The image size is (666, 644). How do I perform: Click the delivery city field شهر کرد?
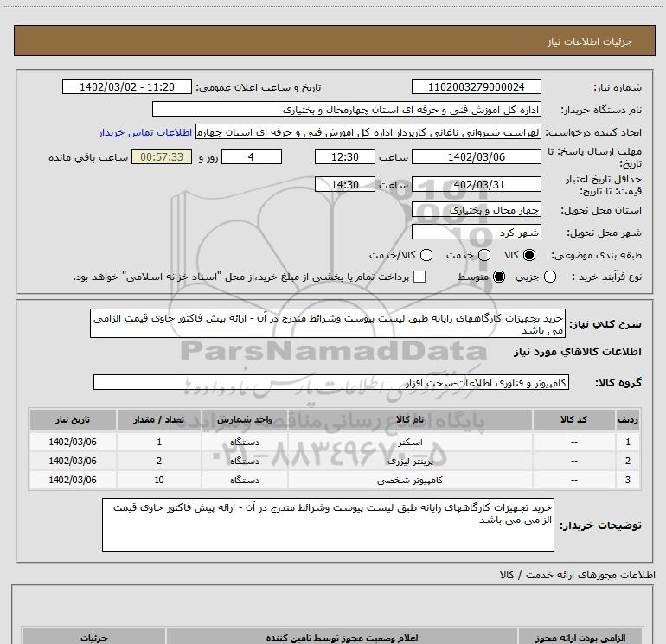point(476,232)
